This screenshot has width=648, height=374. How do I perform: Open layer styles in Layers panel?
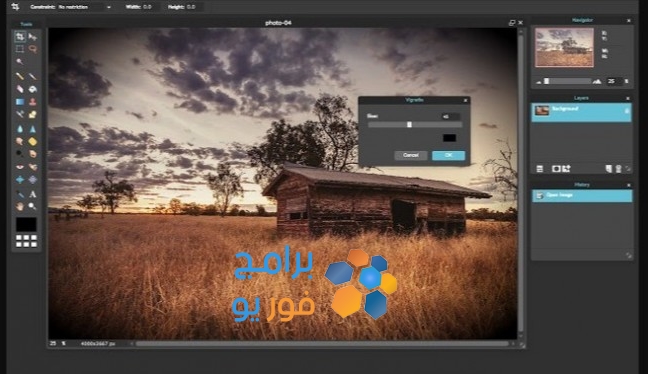567,169
